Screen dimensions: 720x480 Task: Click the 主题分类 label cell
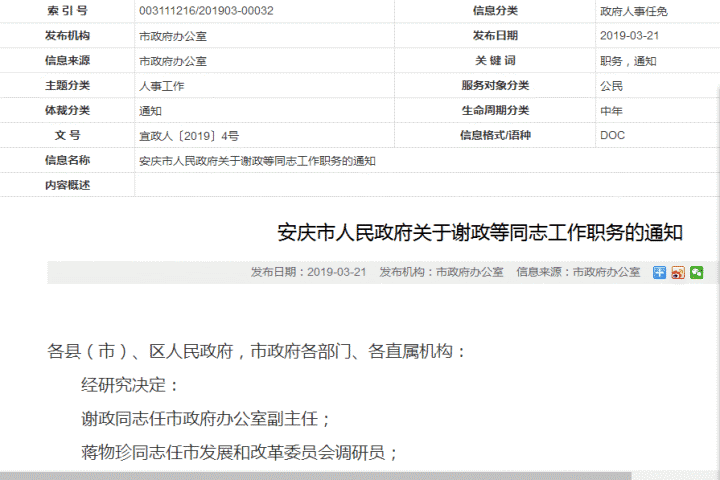tap(68, 85)
